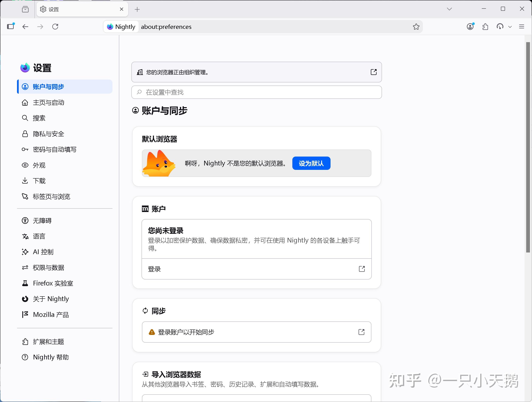This screenshot has height=402, width=532.
Task: Click 登录账户以开始同步 row
Action: click(256, 332)
